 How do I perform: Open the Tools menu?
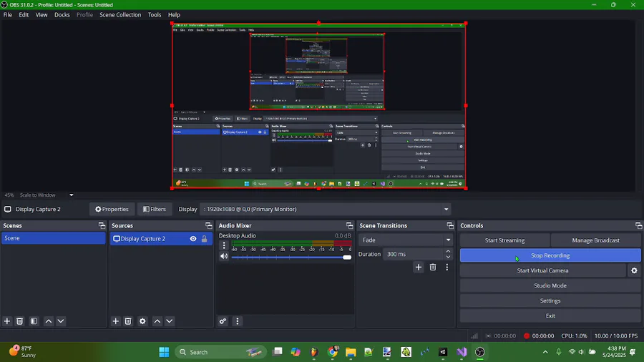point(155,14)
